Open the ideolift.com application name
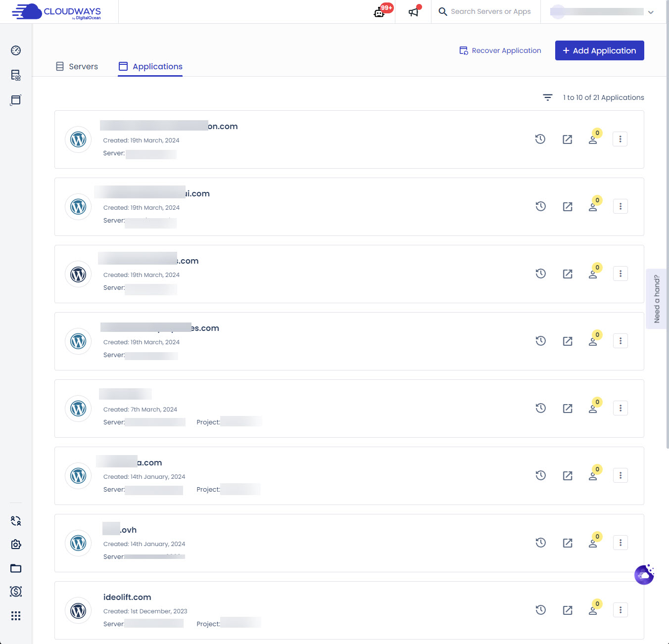Screen dimensions: 669x644 click(x=127, y=597)
